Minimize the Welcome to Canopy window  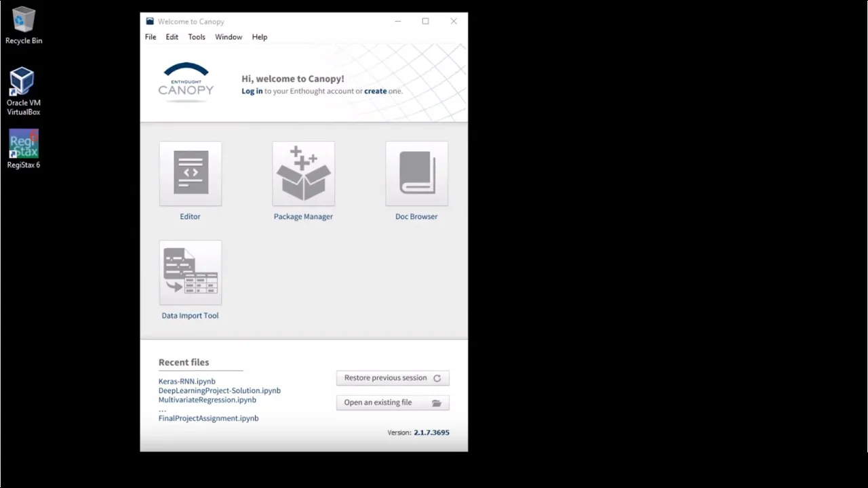tap(397, 22)
